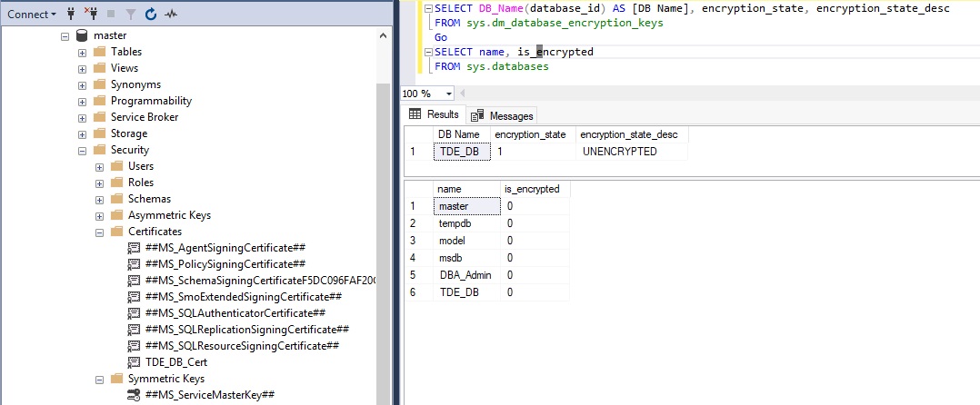This screenshot has height=405, width=980.
Task: Open the Activity Monitor pulse icon
Action: 170,14
